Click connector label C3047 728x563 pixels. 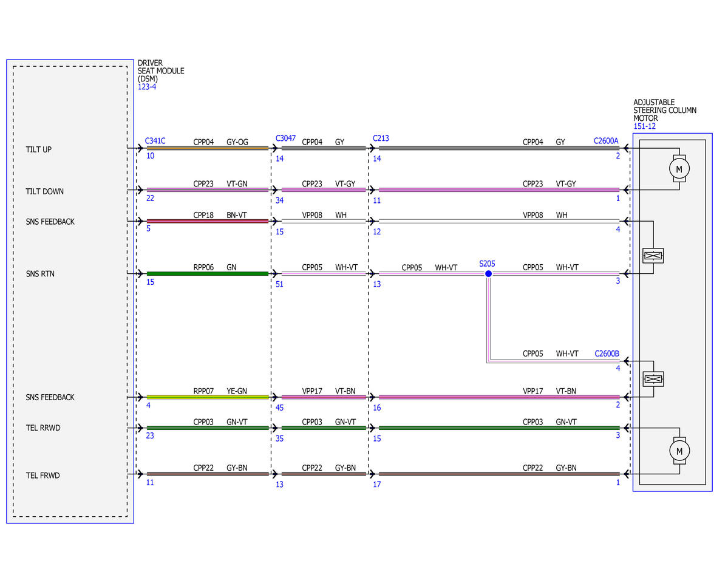point(285,138)
